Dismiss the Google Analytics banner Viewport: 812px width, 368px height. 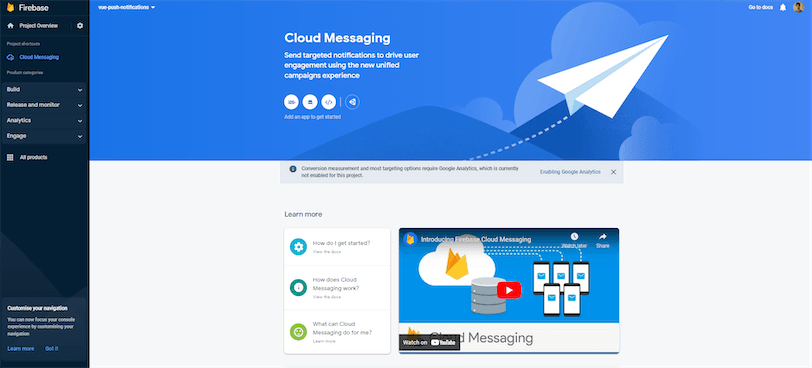tap(614, 172)
